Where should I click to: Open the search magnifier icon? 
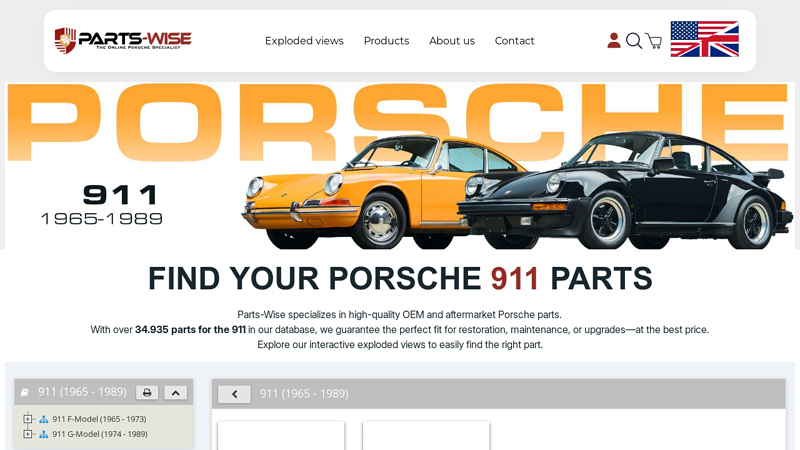tap(634, 40)
